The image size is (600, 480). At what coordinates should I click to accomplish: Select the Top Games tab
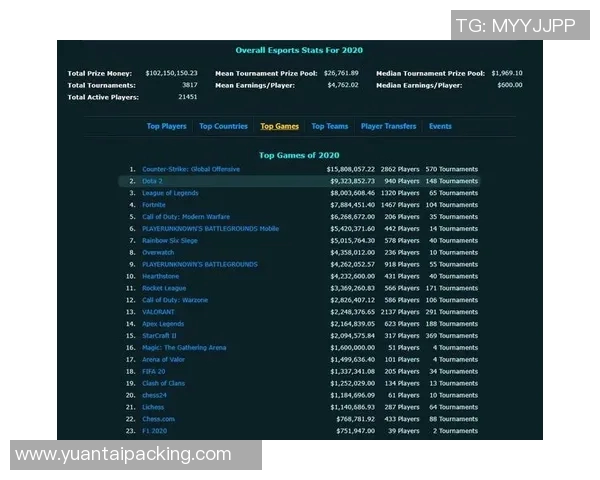coord(279,127)
